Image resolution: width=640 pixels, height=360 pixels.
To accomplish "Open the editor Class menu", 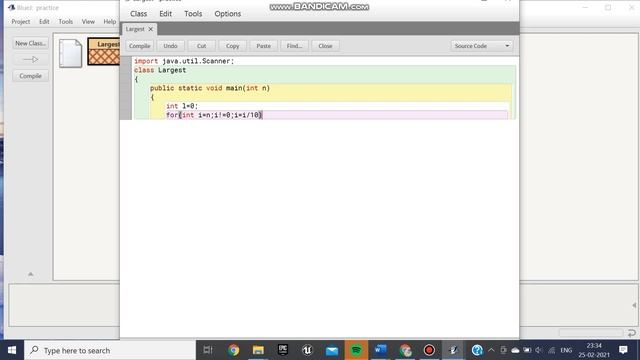I will click(x=138, y=13).
